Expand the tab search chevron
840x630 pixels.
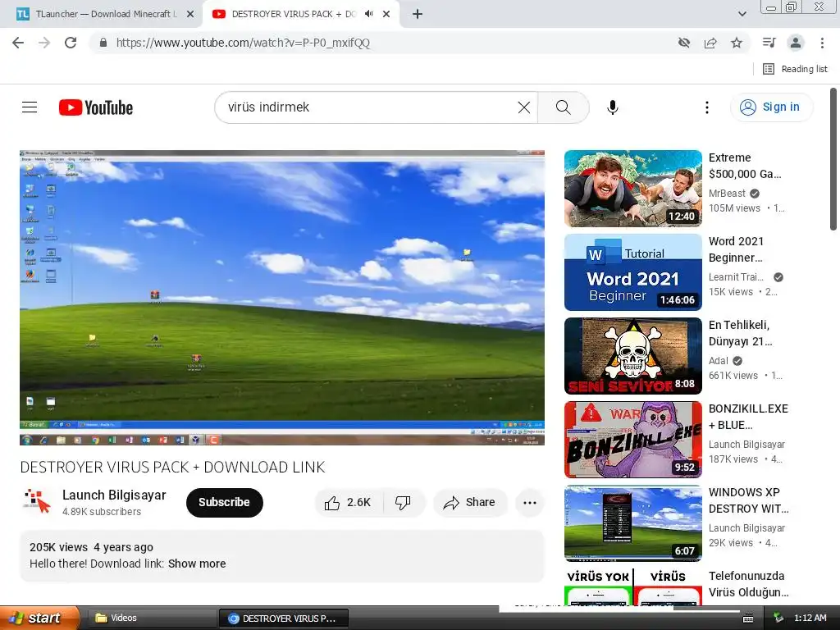tap(742, 14)
